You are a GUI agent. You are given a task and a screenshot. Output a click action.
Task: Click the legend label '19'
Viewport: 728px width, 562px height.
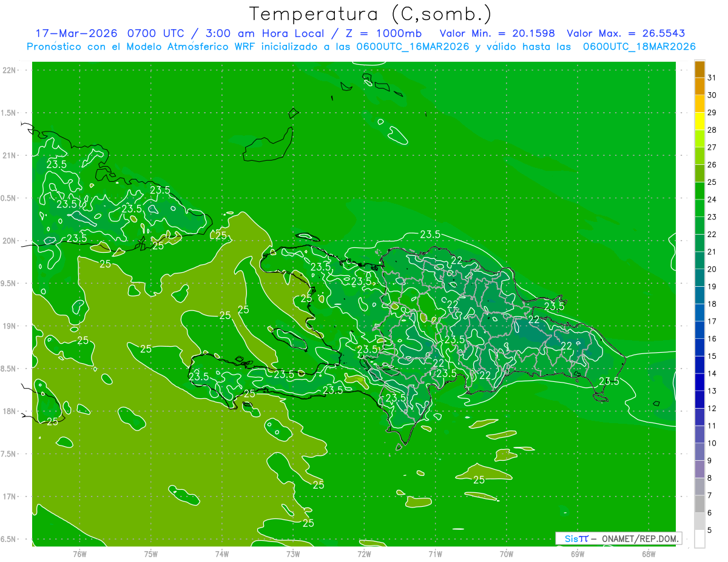click(x=712, y=286)
